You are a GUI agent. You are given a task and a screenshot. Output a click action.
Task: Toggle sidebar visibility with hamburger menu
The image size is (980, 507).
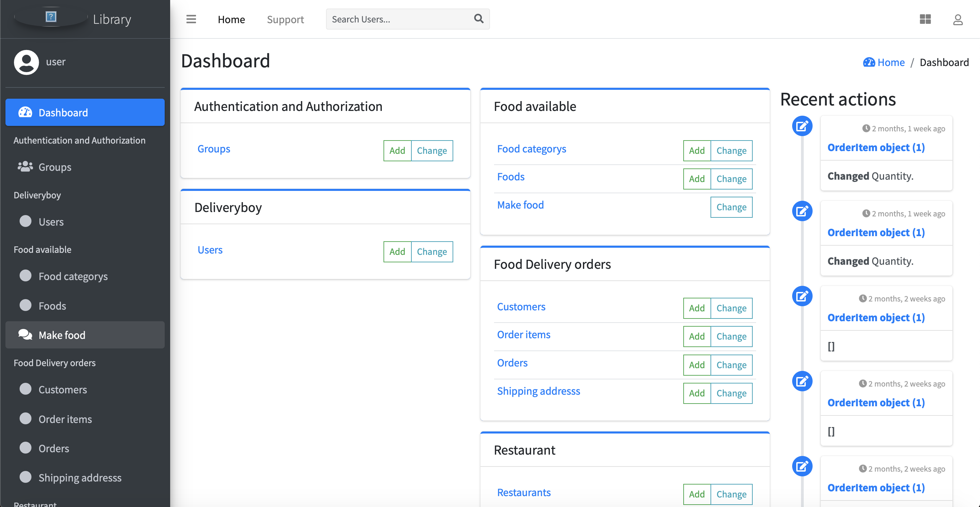[x=190, y=18]
